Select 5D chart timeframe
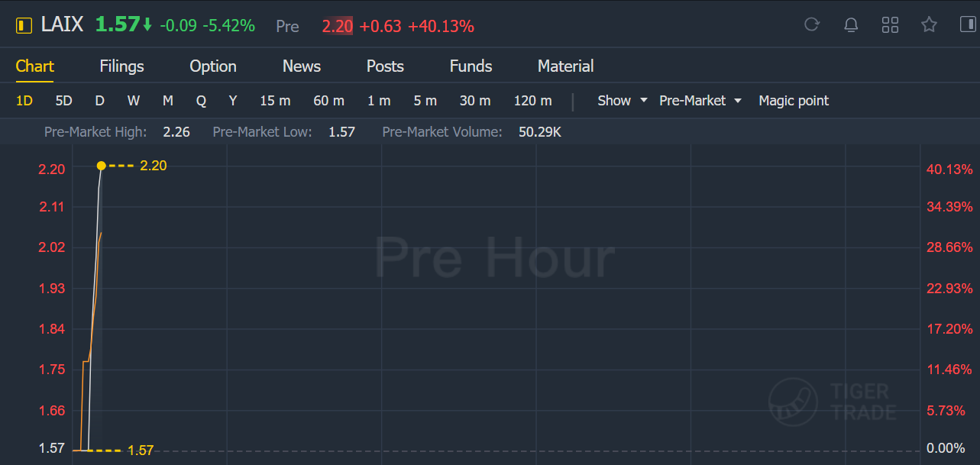 [63, 101]
